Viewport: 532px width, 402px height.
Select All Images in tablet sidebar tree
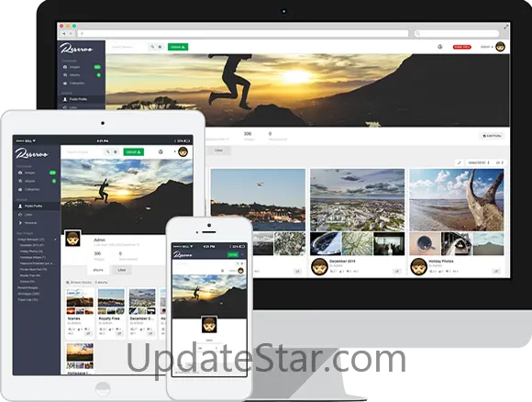[x=28, y=294]
